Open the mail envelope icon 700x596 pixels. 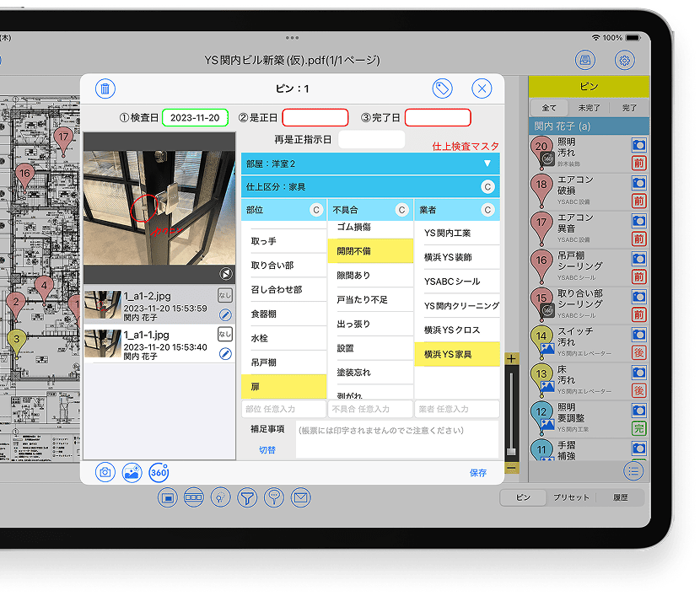coord(299,498)
